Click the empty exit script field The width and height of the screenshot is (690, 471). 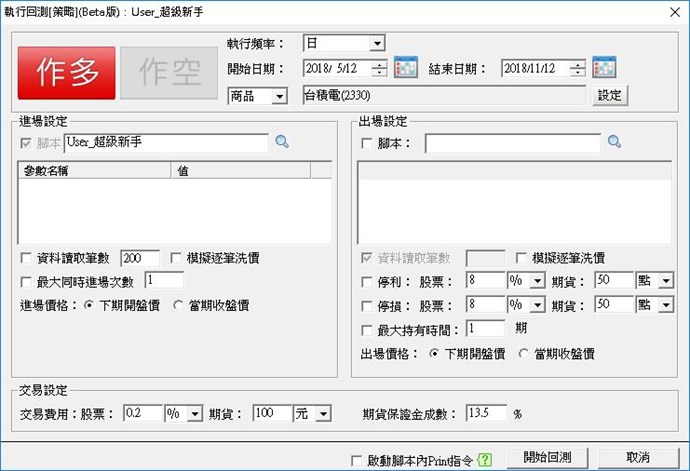(513, 144)
